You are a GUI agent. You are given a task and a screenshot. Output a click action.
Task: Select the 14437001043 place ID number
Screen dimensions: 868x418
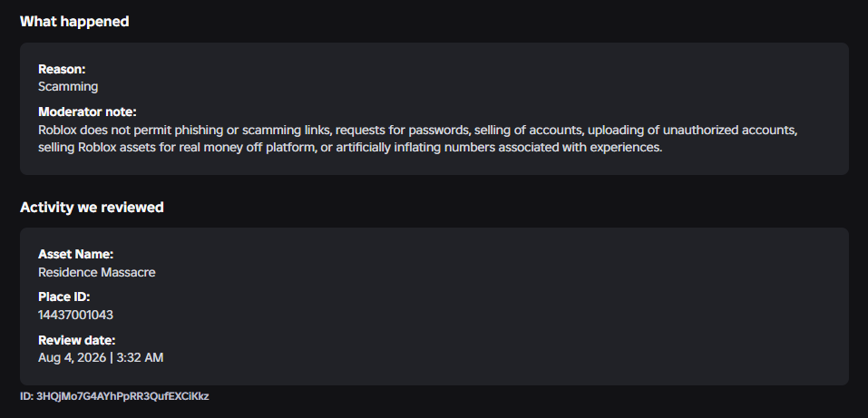pyautogui.click(x=76, y=315)
